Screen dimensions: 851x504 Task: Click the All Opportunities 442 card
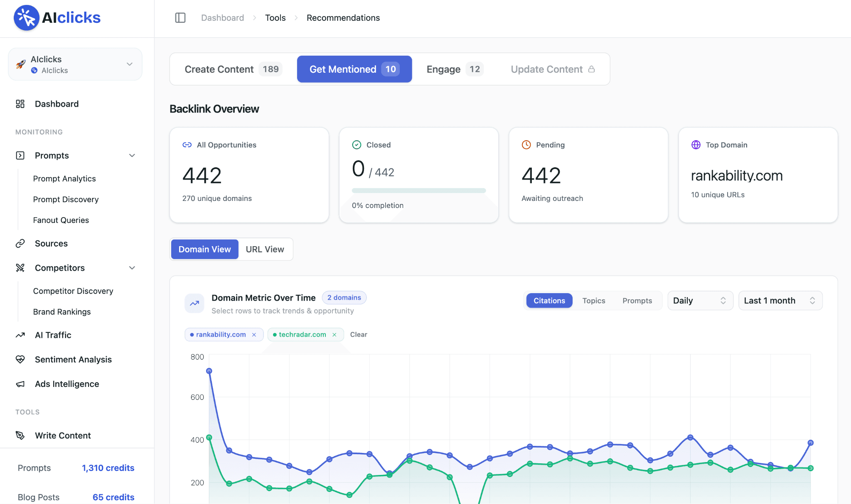249,175
